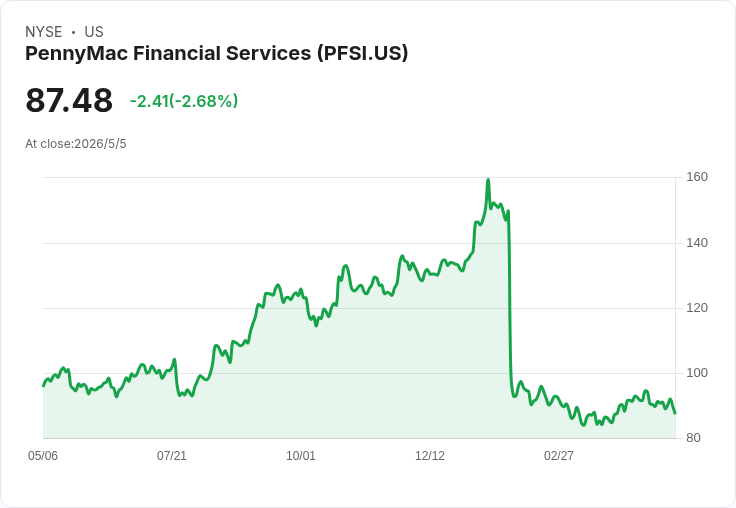Click the 120 y-axis price label
This screenshot has width=736, height=508.
tap(697, 308)
